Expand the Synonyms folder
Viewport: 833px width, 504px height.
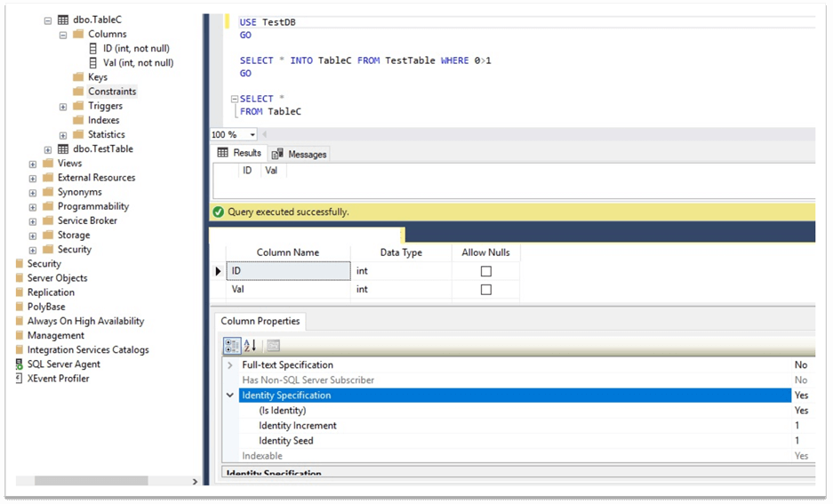coord(33,193)
